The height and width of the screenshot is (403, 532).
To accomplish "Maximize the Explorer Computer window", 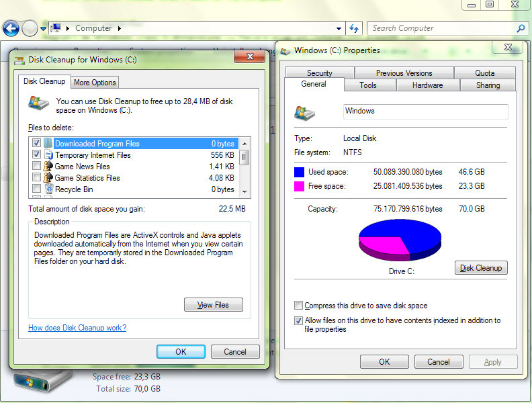I will click(x=490, y=5).
